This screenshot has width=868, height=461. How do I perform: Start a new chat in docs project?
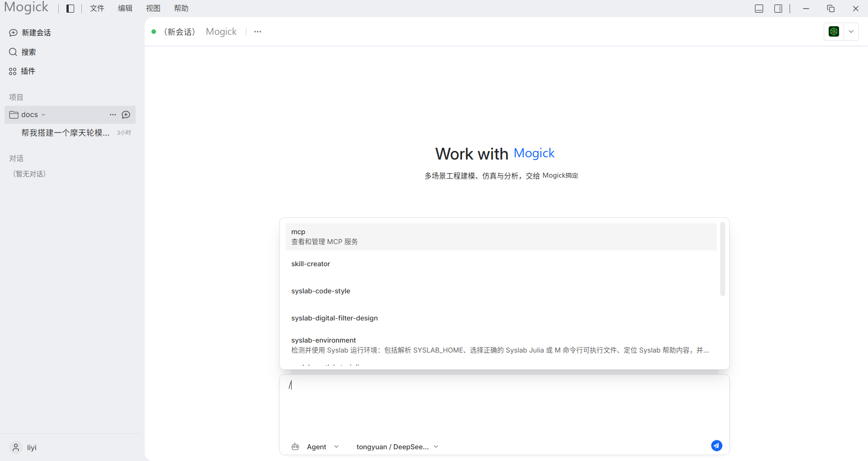(x=126, y=115)
